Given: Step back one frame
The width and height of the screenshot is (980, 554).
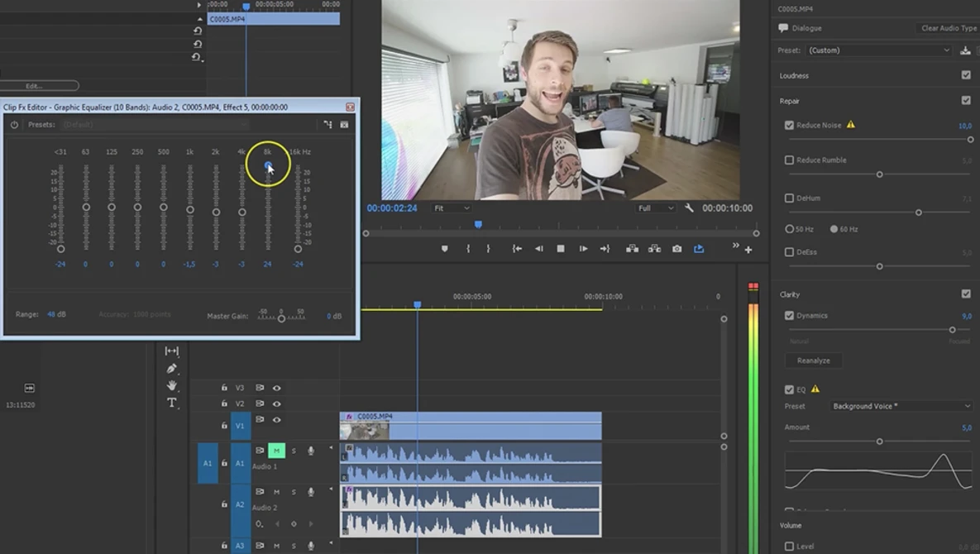Looking at the screenshot, I should pos(538,249).
